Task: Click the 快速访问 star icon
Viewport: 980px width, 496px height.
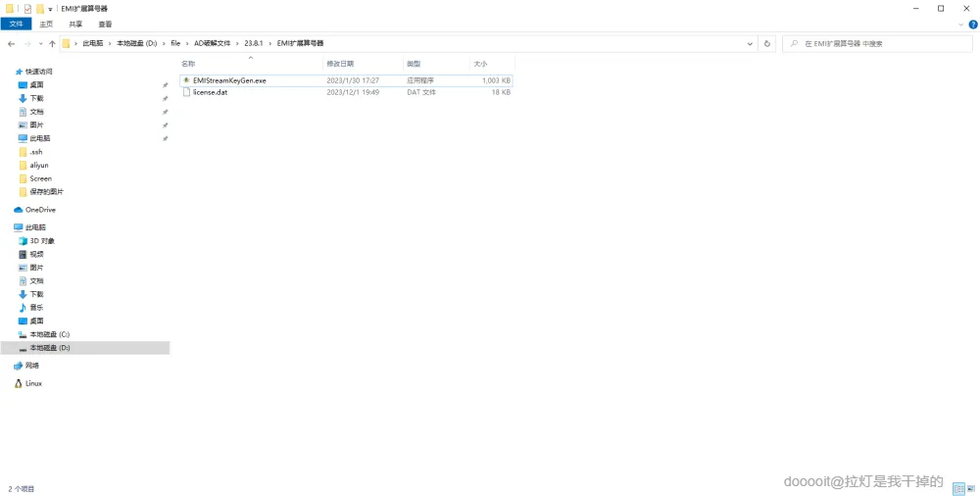Action: click(x=19, y=72)
